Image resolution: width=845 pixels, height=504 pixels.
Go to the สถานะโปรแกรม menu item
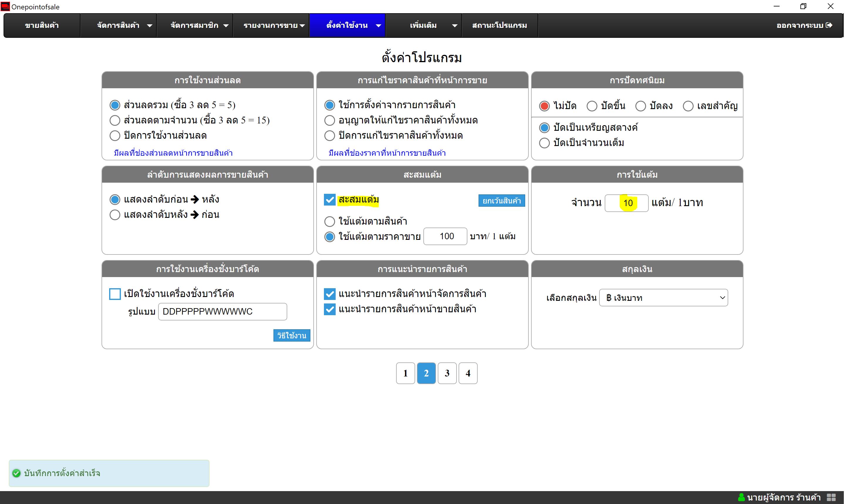tap(499, 26)
